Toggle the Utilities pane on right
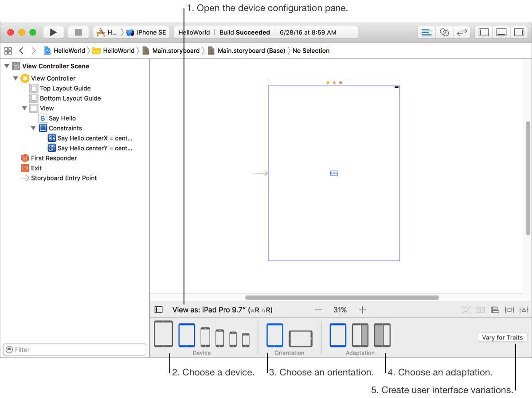 (518, 32)
